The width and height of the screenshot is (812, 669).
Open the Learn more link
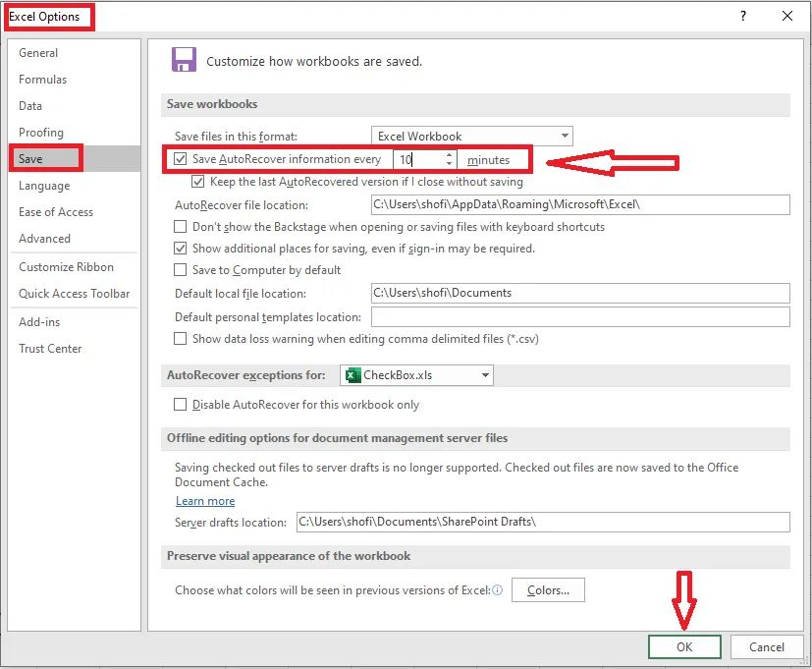click(205, 501)
